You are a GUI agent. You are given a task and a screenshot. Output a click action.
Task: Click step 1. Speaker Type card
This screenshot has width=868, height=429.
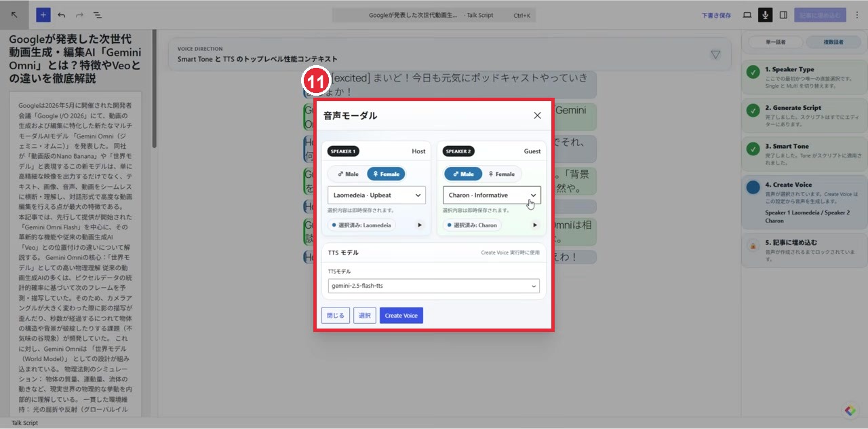click(804, 77)
